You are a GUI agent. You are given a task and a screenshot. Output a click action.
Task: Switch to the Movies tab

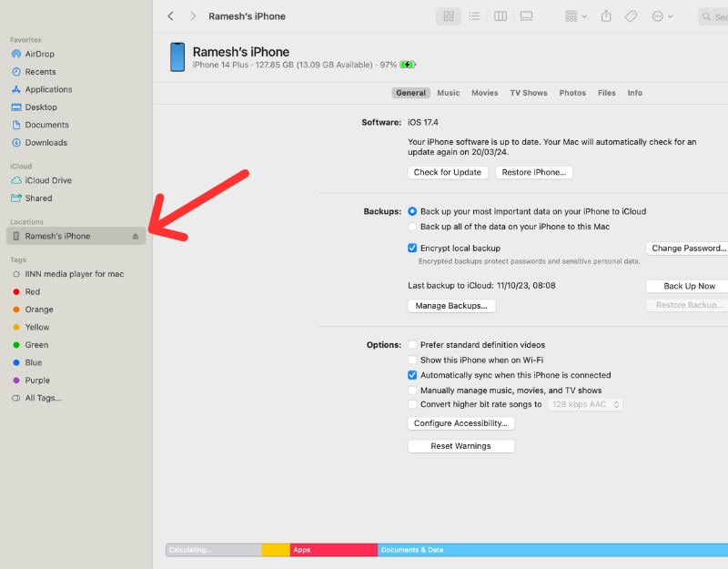pos(485,93)
